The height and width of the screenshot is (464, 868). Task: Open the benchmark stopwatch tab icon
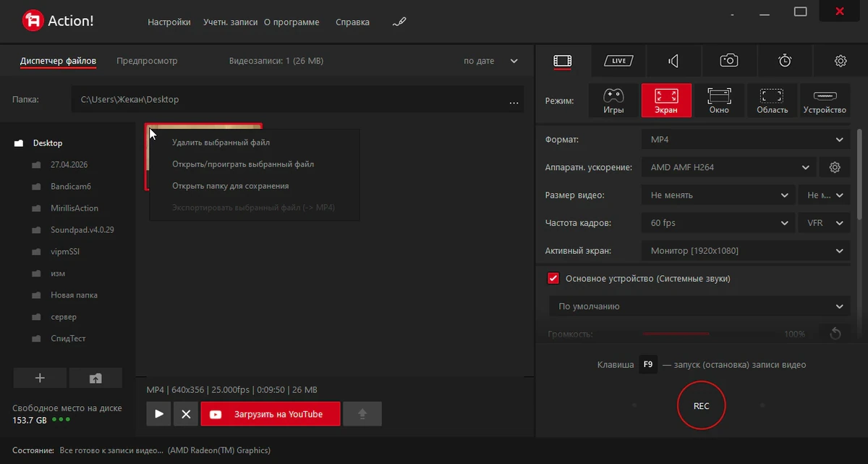coord(785,61)
